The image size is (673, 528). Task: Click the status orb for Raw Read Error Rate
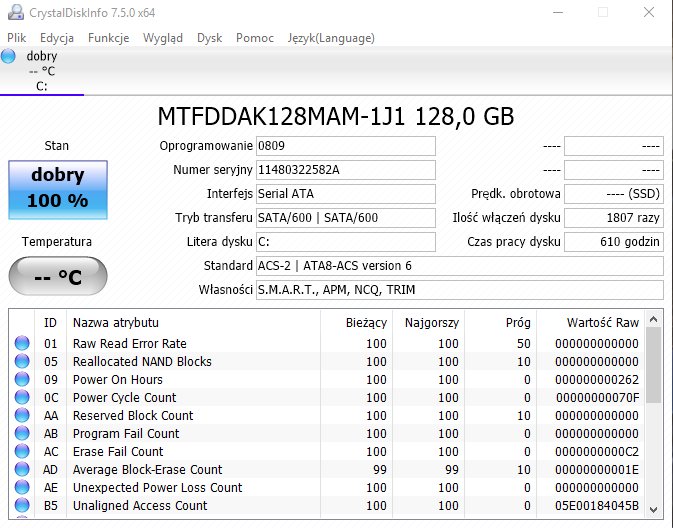(22, 343)
